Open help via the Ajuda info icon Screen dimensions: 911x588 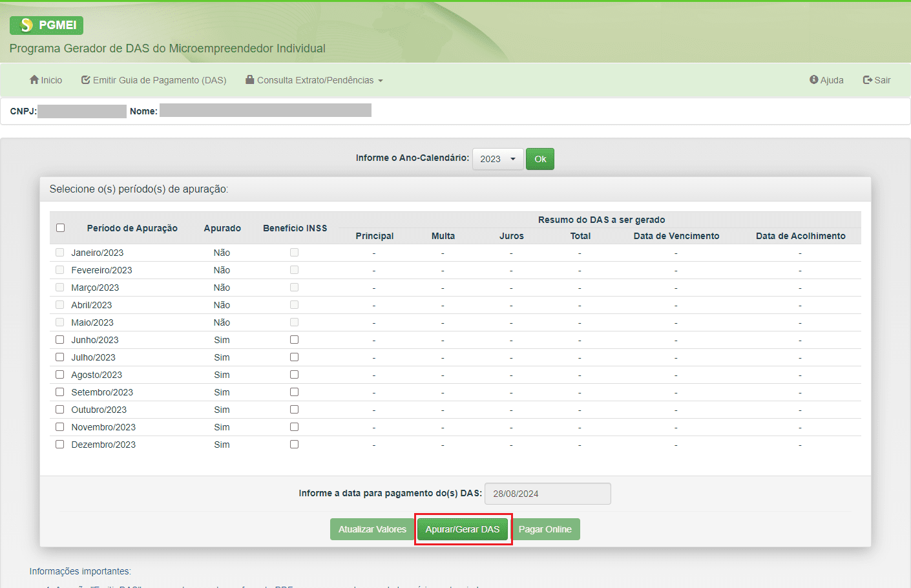(813, 80)
